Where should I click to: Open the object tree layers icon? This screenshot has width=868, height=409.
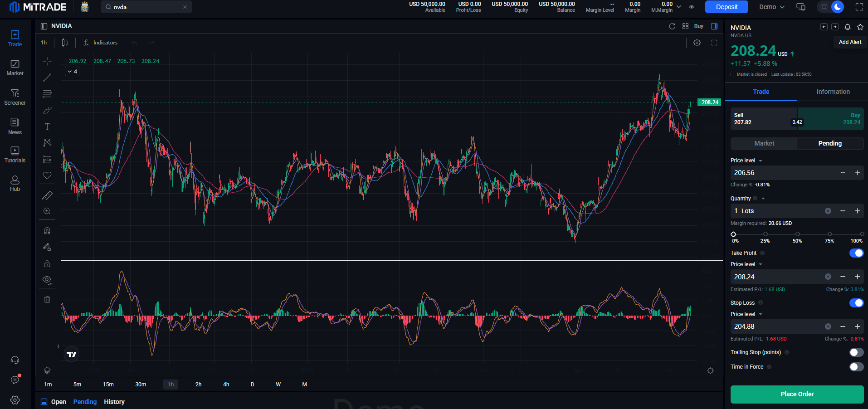pos(47,370)
